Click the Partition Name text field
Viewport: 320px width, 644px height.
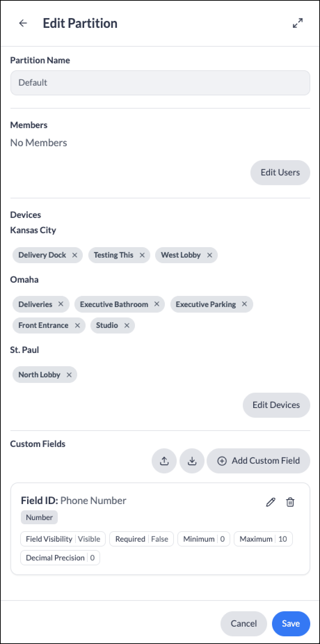click(160, 83)
